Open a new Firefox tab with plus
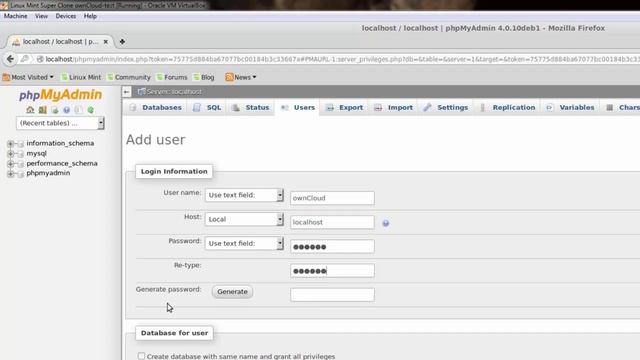The width and height of the screenshot is (640, 360). pos(122,42)
